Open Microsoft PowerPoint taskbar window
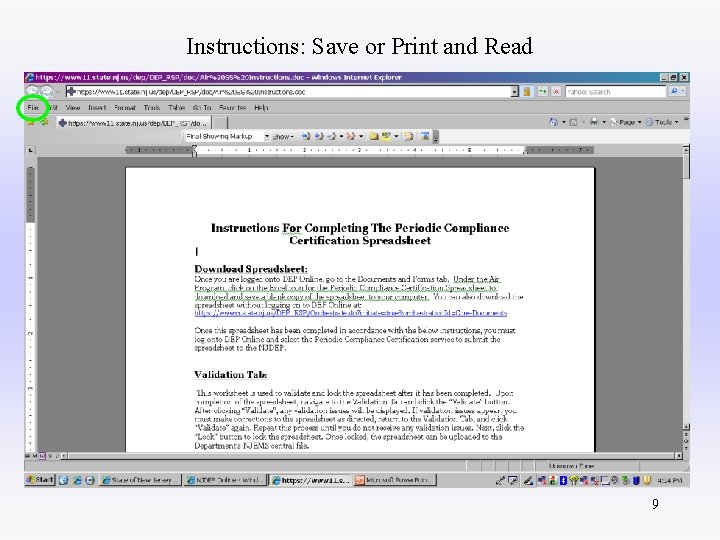The width and height of the screenshot is (720, 540). click(395, 480)
